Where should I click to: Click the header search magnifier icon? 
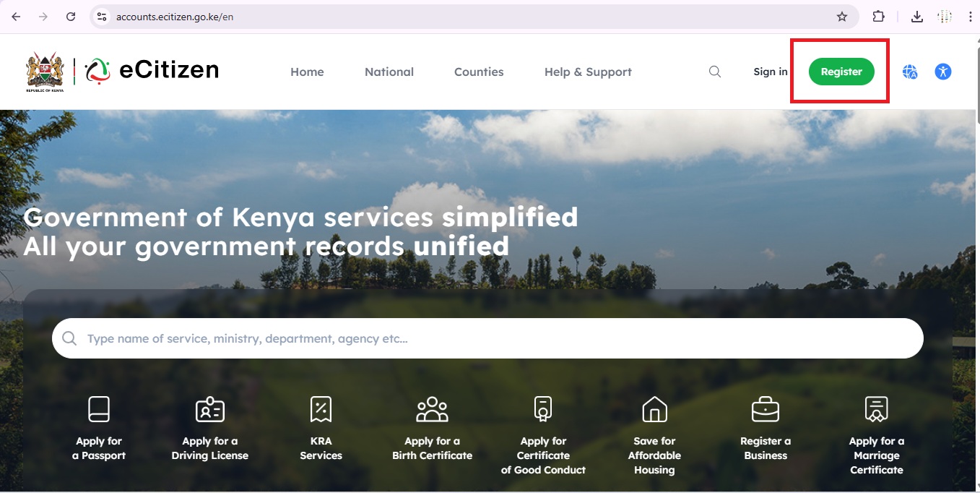[715, 72]
